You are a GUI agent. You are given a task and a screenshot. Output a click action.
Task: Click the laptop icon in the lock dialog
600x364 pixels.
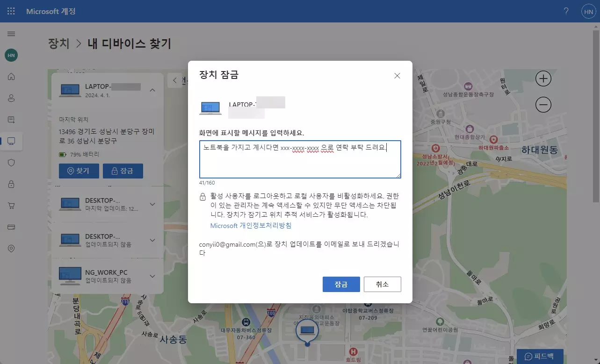point(210,108)
